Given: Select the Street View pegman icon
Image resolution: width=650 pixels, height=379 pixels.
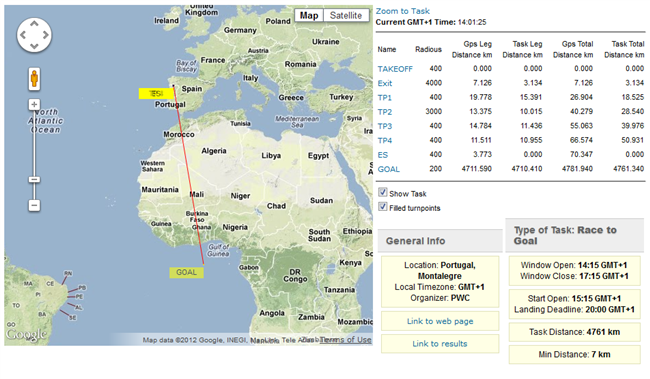Looking at the screenshot, I should [x=34, y=78].
